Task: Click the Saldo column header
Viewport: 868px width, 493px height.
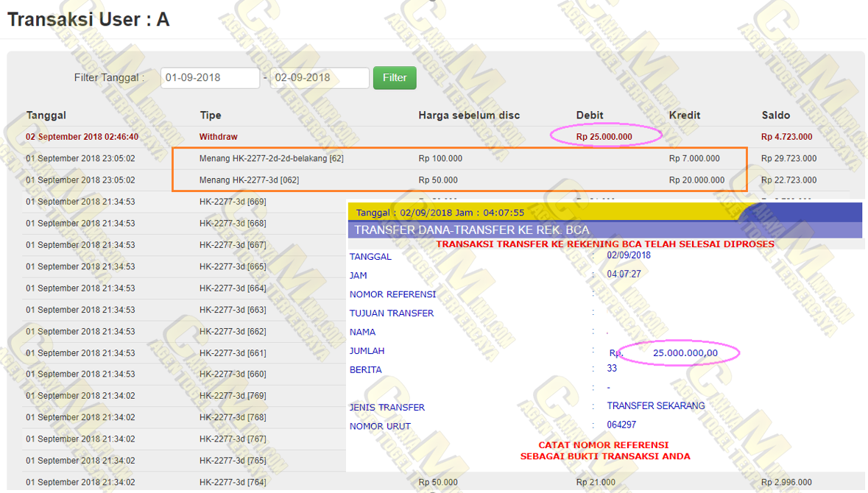Action: click(x=776, y=116)
